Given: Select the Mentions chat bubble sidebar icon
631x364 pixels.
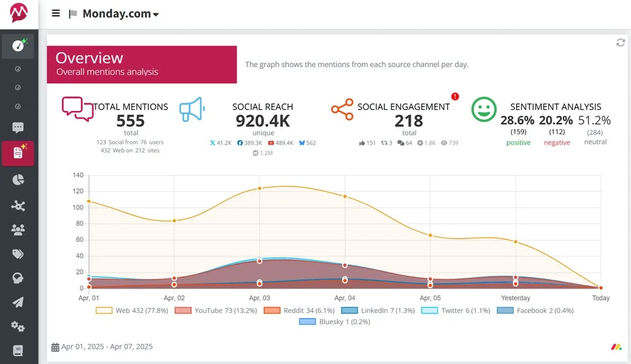Looking at the screenshot, I should (18, 127).
